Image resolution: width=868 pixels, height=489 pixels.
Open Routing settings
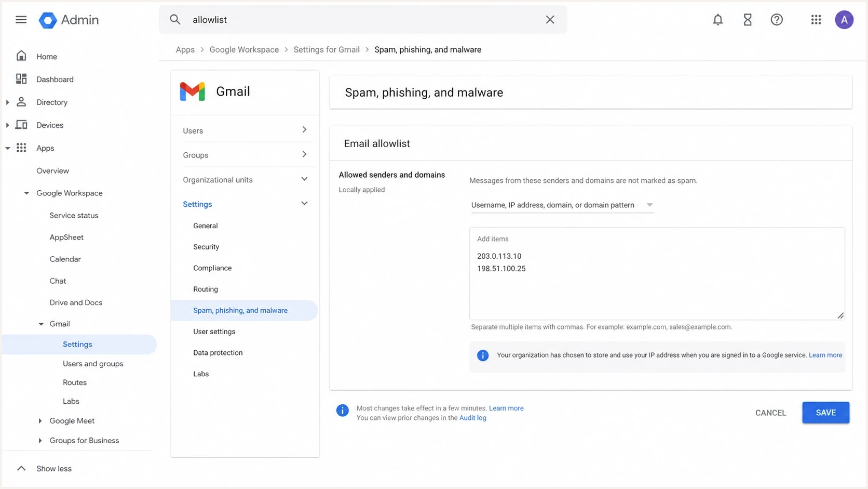pos(206,289)
